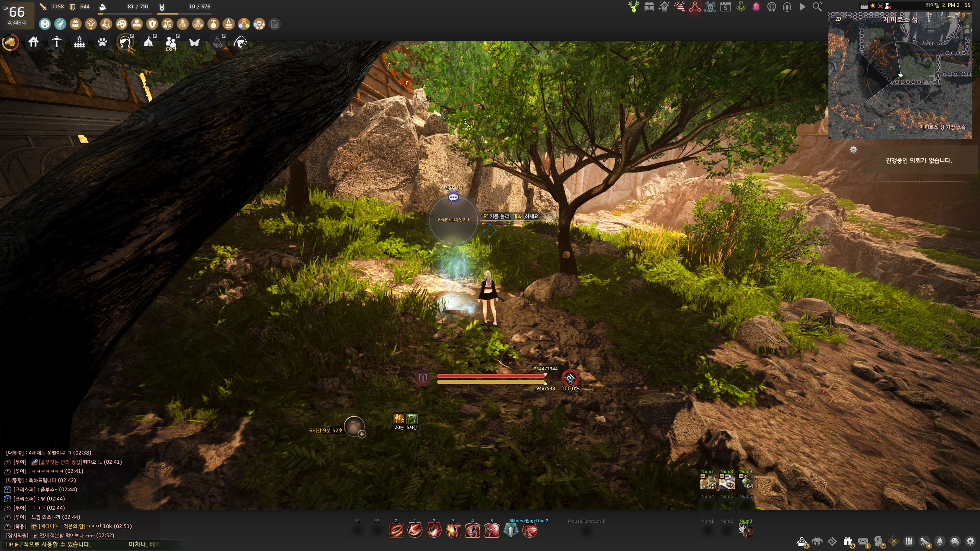Click the pouch plus timer icon
Screen dimensions: 980x551
click(354, 426)
